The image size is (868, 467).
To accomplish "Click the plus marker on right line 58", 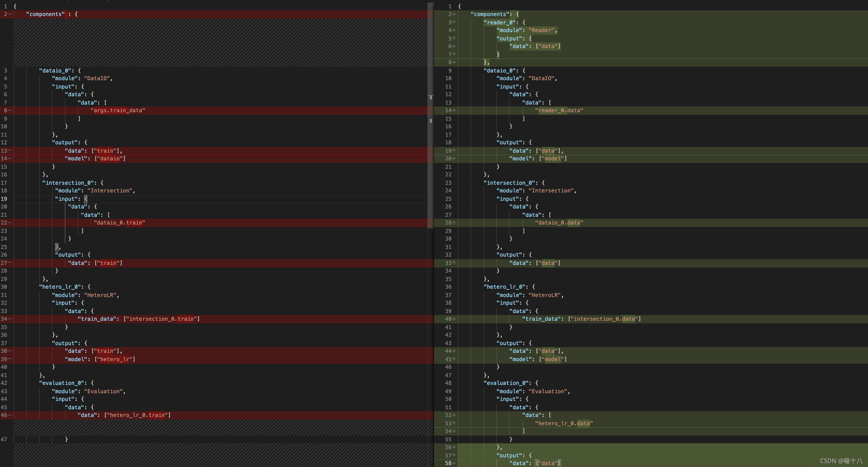I will (454, 463).
